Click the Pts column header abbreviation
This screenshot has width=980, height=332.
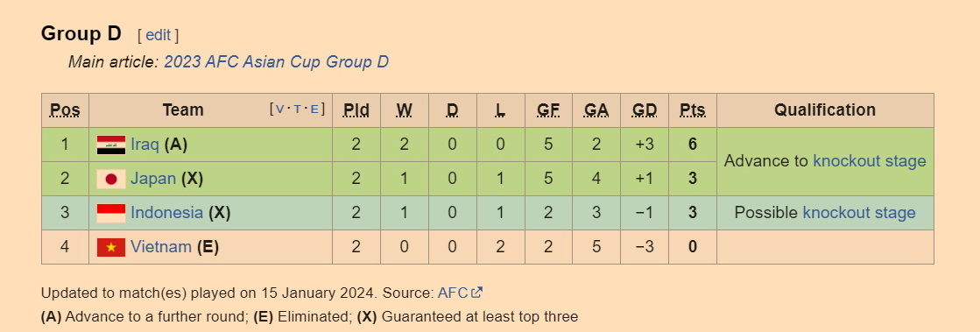693,110
